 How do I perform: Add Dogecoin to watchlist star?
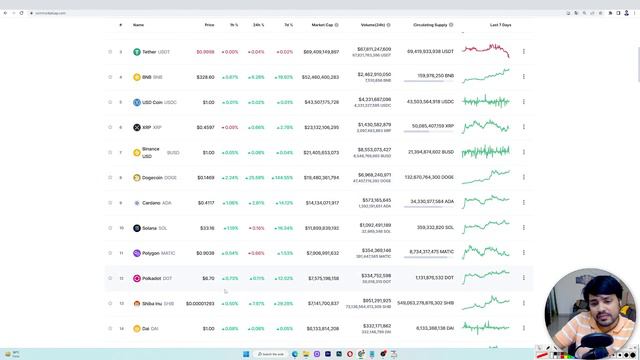point(110,178)
